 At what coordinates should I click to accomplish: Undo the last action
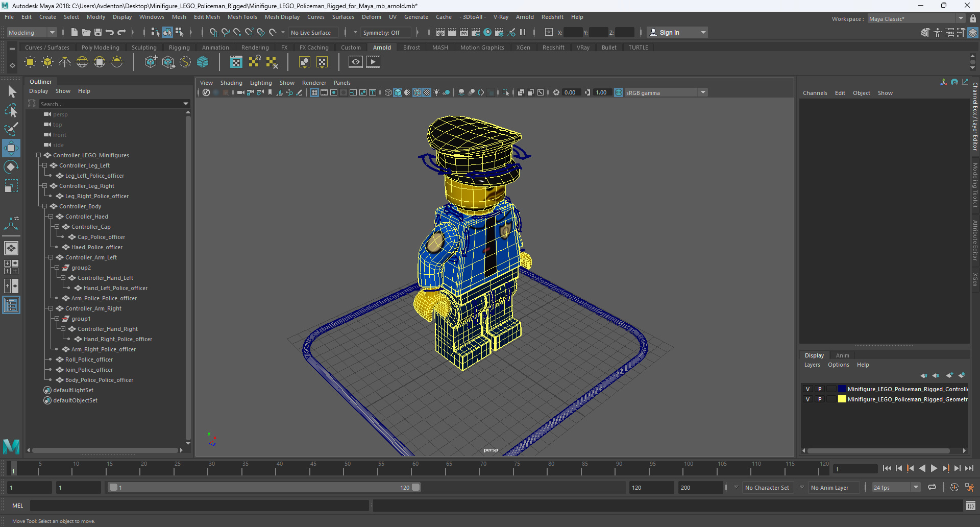point(110,32)
